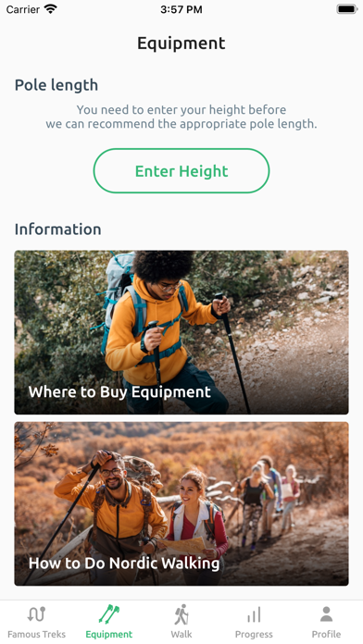Tap the Equipment page title

click(181, 43)
